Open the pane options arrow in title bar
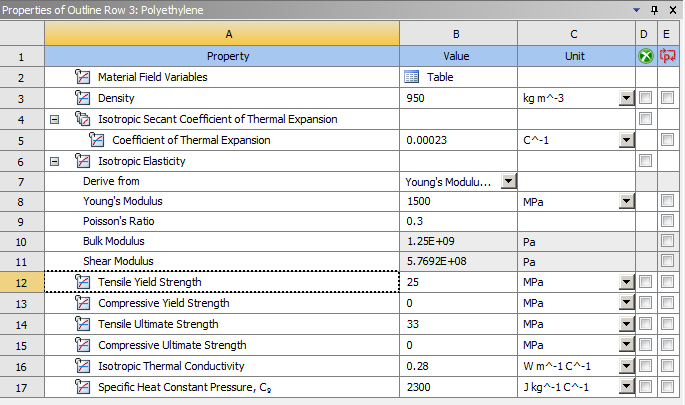The image size is (685, 405). (x=637, y=10)
